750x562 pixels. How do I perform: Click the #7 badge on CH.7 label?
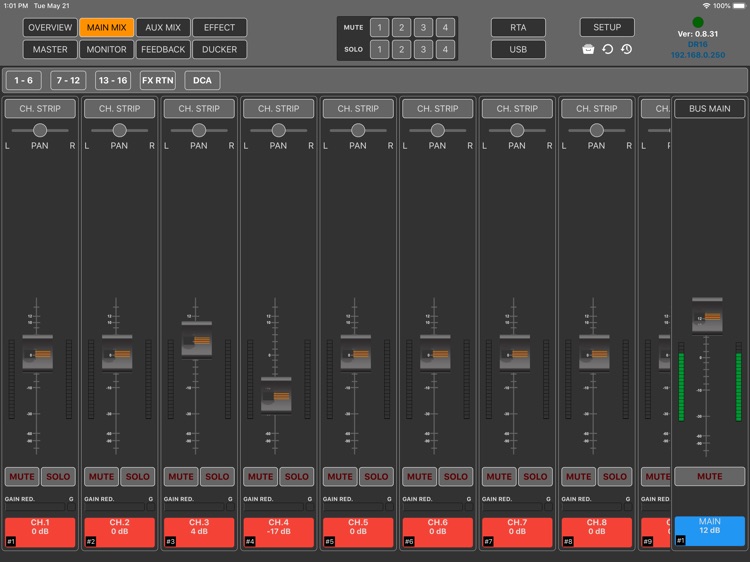488,541
